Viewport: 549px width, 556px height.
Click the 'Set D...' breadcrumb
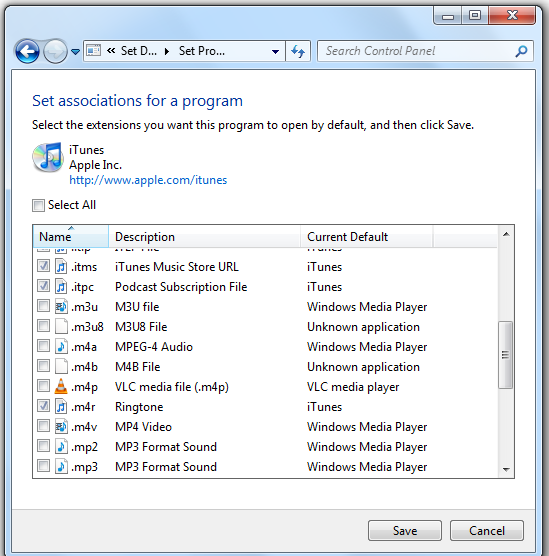click(x=138, y=51)
